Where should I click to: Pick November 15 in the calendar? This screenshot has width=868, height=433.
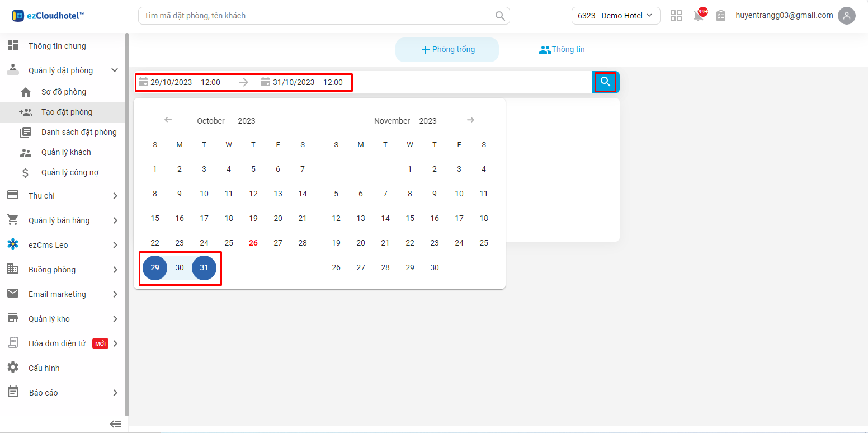[410, 218]
